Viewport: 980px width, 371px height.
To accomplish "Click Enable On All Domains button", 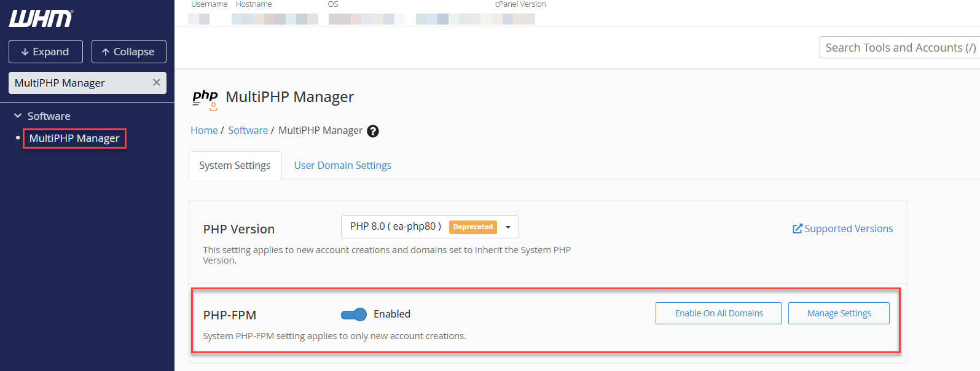I will click(719, 313).
